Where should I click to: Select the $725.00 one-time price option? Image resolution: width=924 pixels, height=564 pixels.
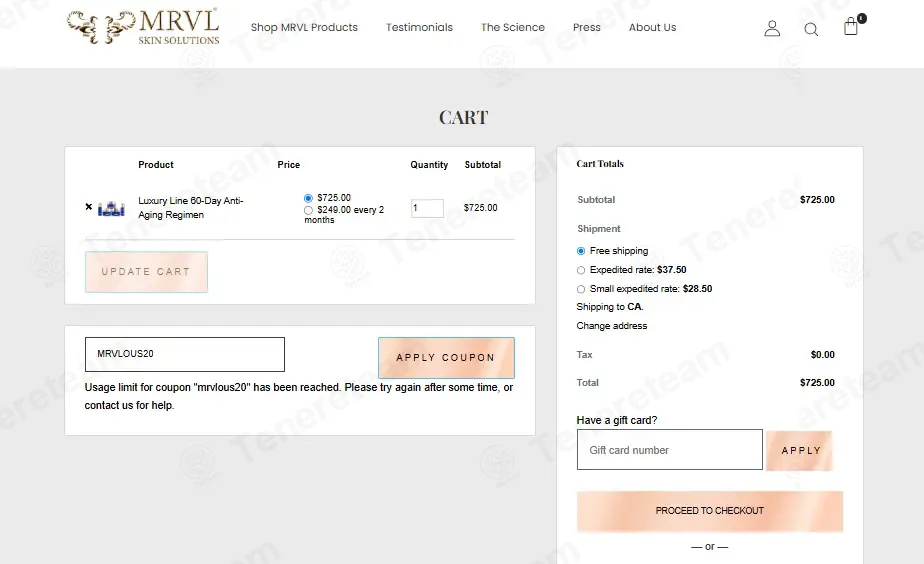pyautogui.click(x=308, y=198)
